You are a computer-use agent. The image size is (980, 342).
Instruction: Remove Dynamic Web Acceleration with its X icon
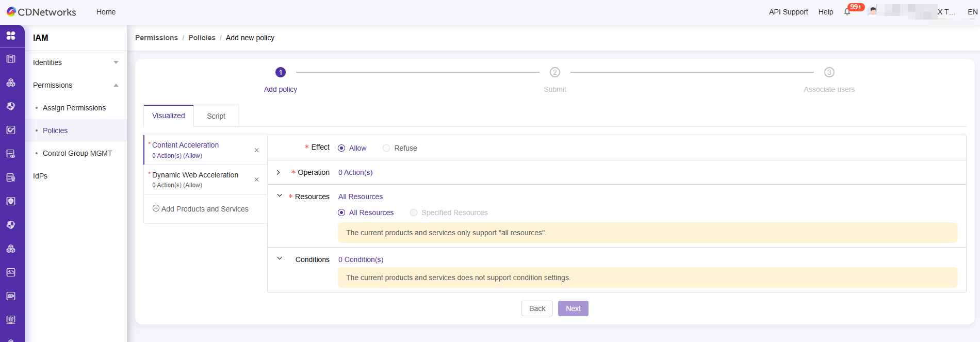(256, 180)
